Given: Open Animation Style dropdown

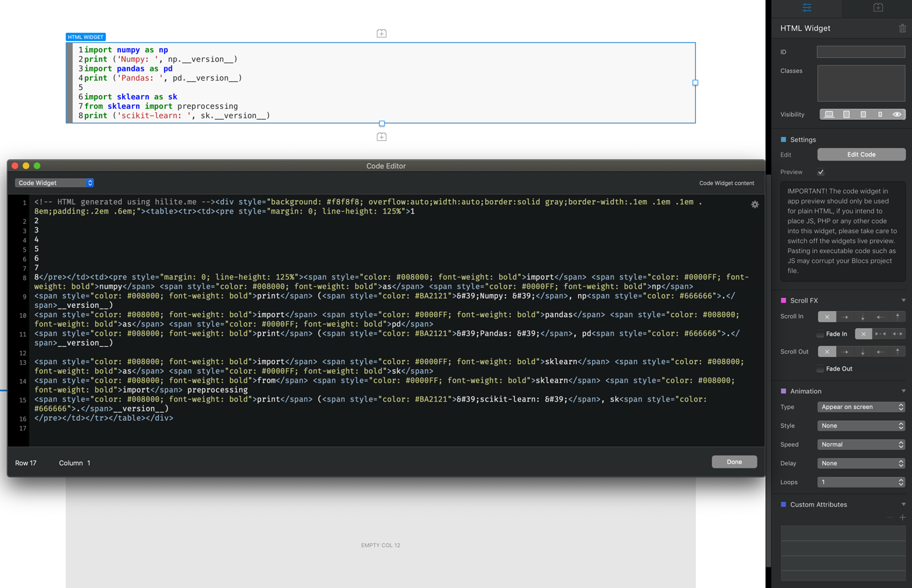Looking at the screenshot, I should 861,426.
